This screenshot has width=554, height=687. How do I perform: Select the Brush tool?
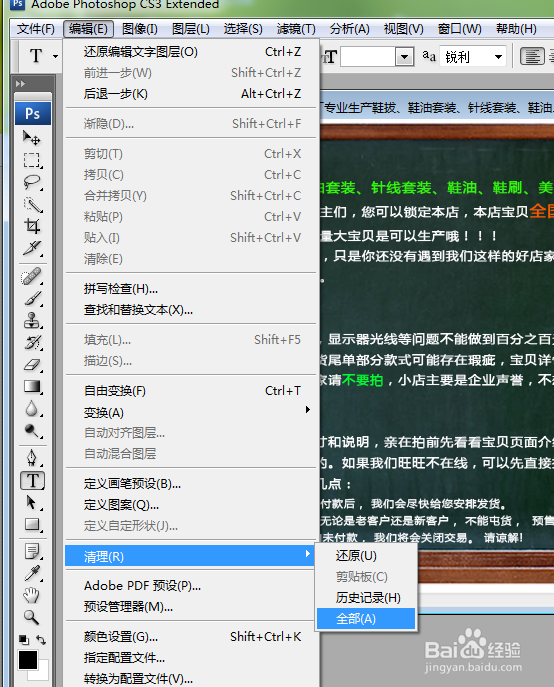(32, 299)
